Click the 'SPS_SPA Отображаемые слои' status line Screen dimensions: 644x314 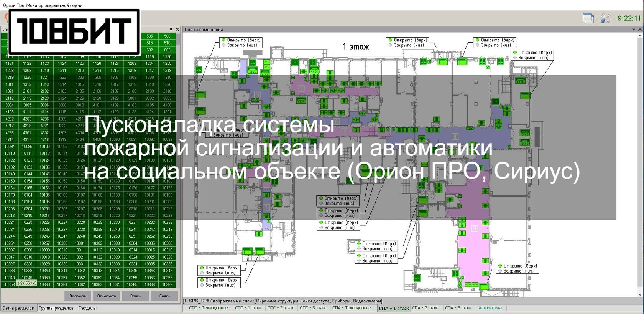(x=283, y=301)
